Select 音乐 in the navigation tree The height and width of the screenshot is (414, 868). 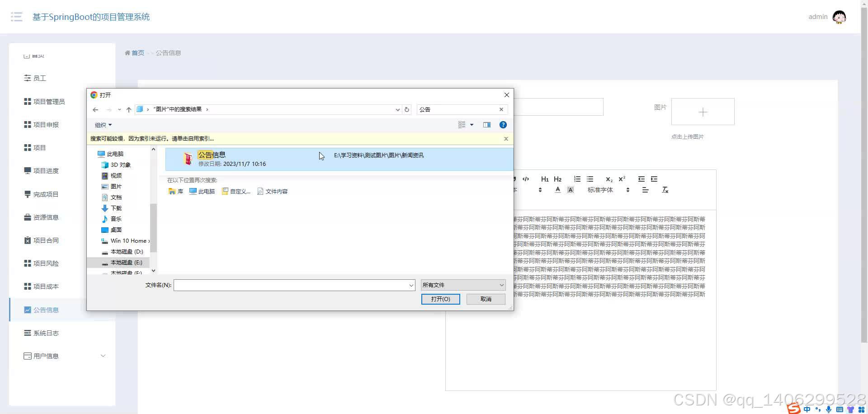pos(112,219)
